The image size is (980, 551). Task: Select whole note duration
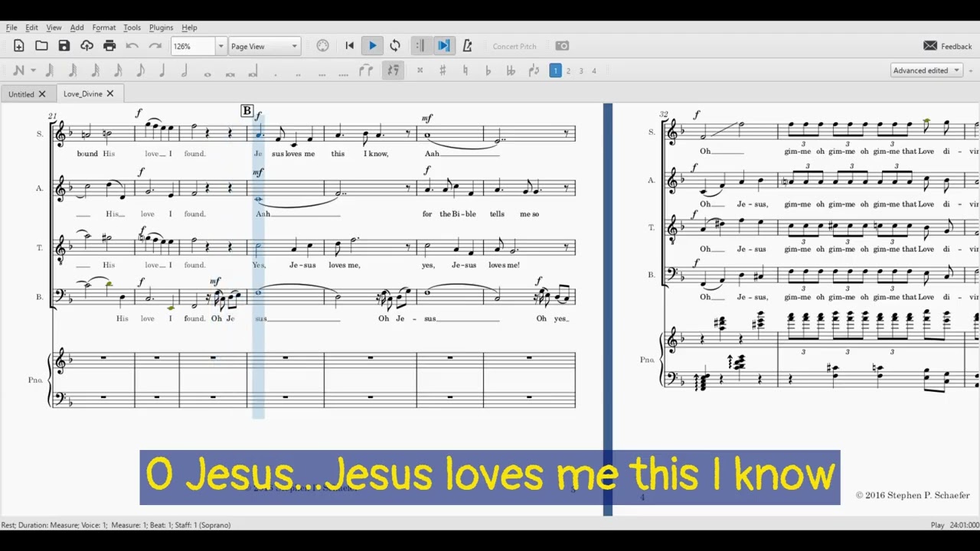[x=207, y=73]
